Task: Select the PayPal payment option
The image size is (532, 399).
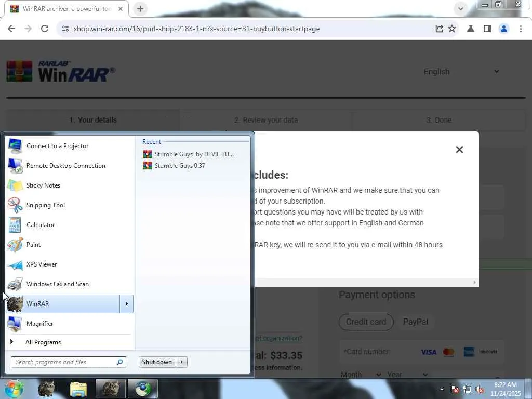Action: (x=415, y=322)
